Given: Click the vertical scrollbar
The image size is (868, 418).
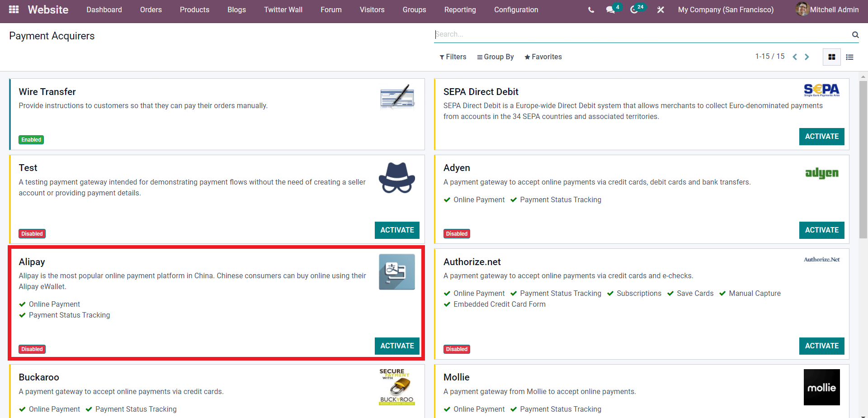Looking at the screenshot, I should [x=863, y=160].
